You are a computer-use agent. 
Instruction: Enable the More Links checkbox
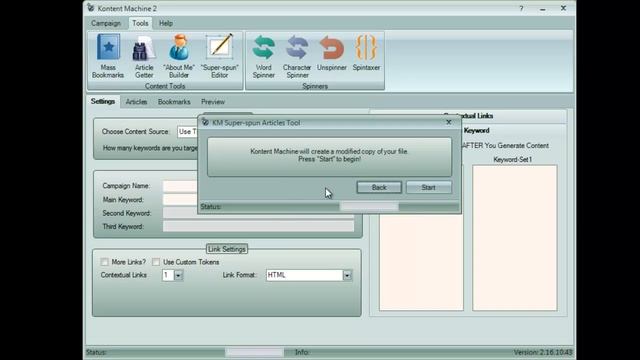(104, 262)
